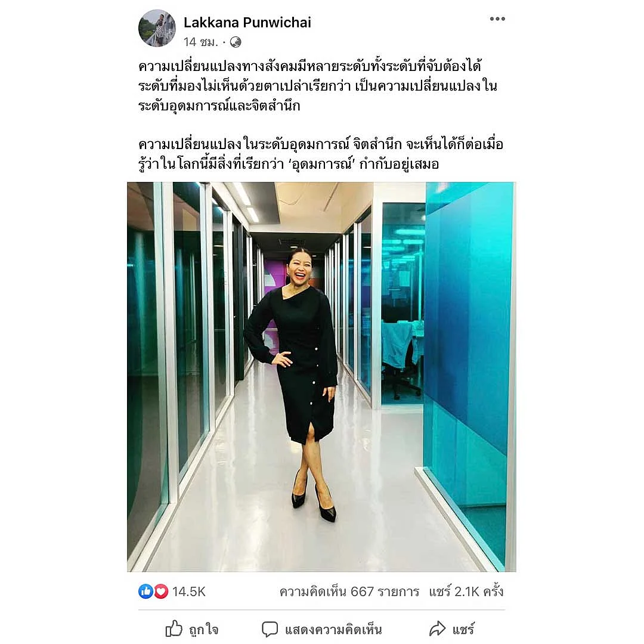
Task: Click the แชร์ share button
Action: pos(452,629)
